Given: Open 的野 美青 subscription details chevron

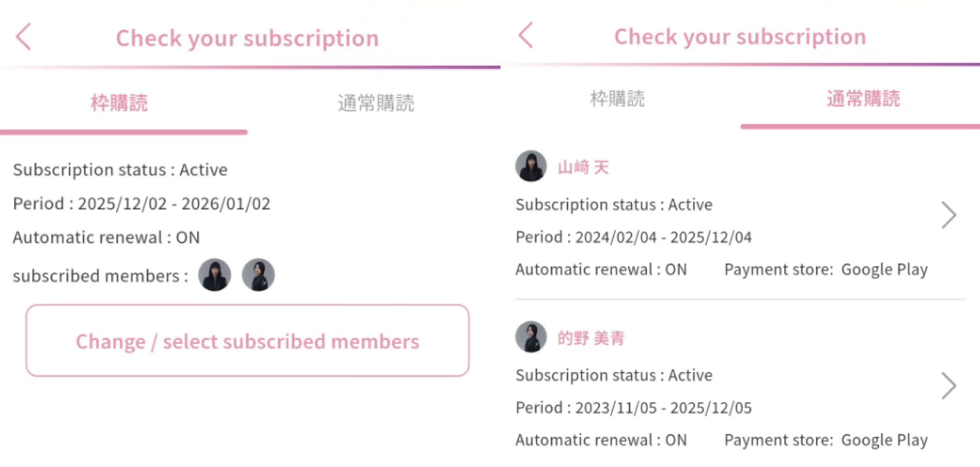Looking at the screenshot, I should coord(949,385).
